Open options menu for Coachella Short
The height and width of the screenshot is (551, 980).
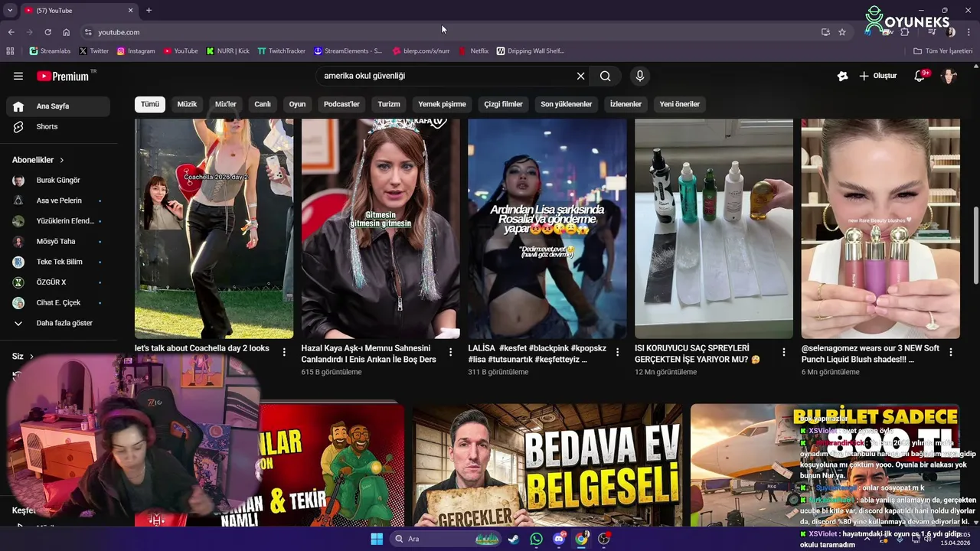(284, 352)
